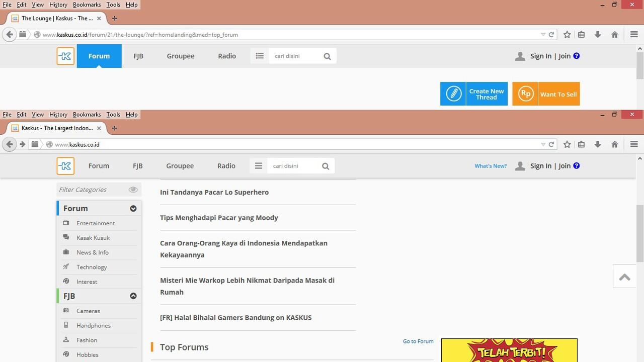Toggle the Filter Categories eye icon
The height and width of the screenshot is (362, 644).
[x=133, y=190]
